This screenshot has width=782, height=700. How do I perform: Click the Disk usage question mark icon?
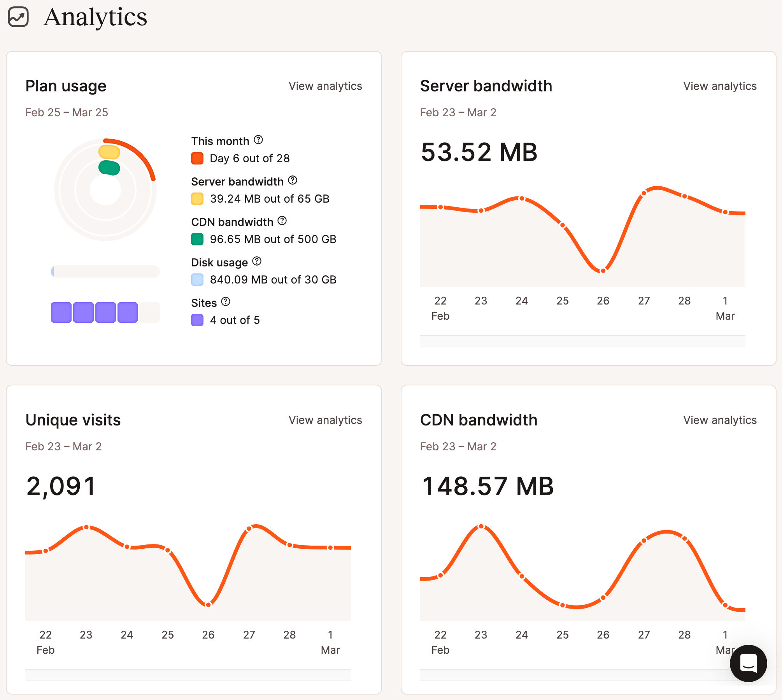coord(256,261)
